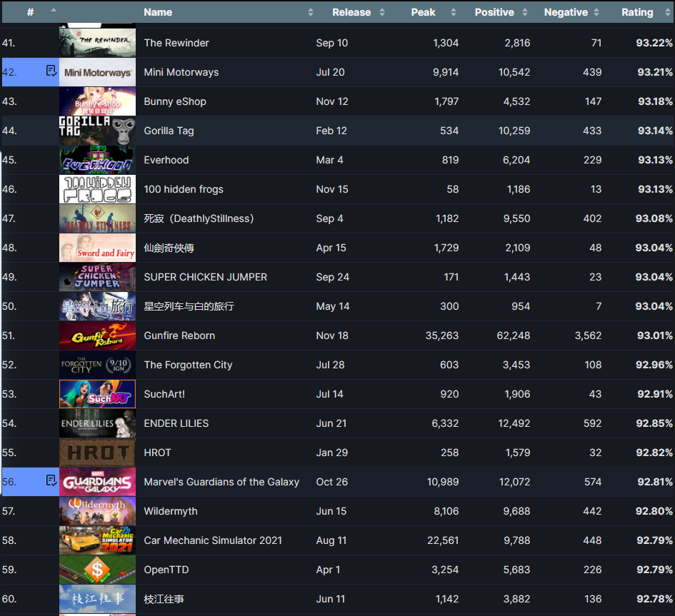Open Car Mechanic Simulator 2021 link
675x616 pixels.
[x=213, y=540]
